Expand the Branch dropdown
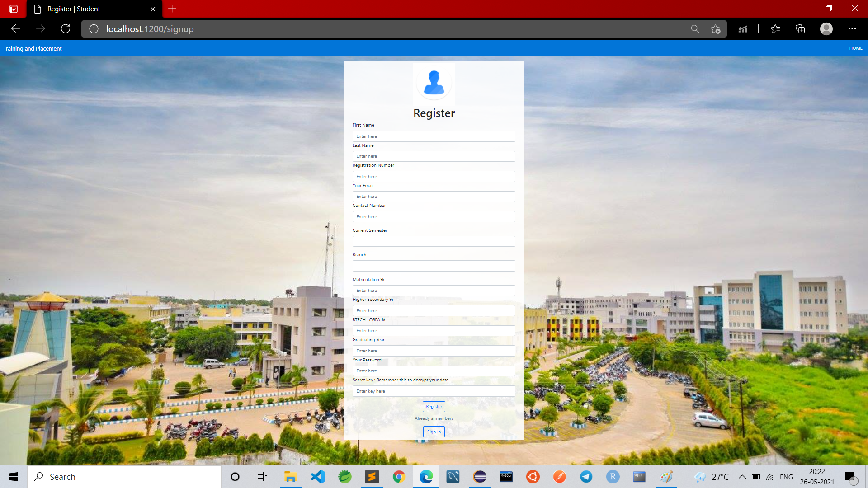 434,266
